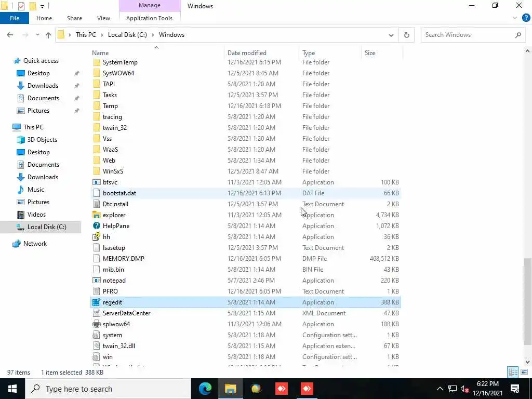Select Network in navigation pane
This screenshot has width=532, height=399.
(x=35, y=244)
